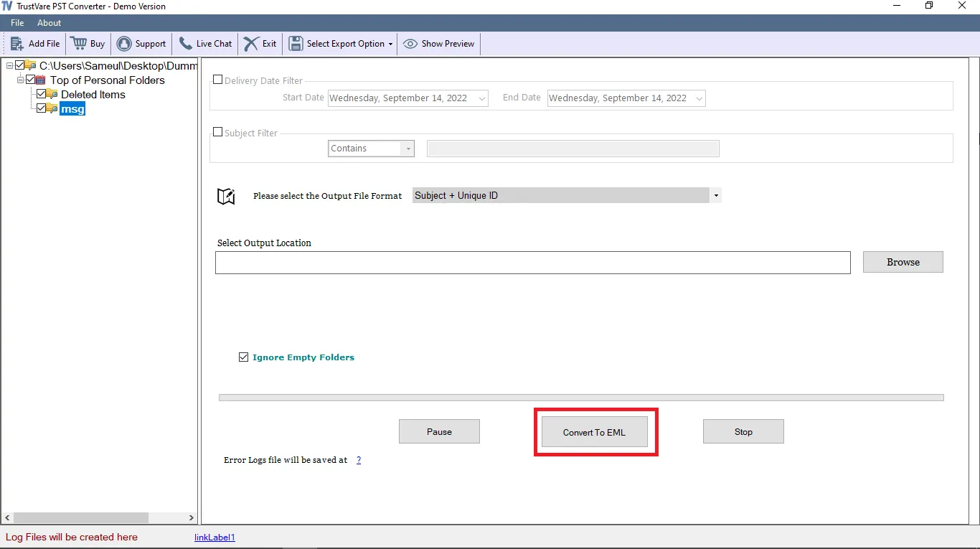Viewport: 980px width, 549px height.
Task: Enable the Delivery Date Filter checkbox
Action: (x=218, y=80)
